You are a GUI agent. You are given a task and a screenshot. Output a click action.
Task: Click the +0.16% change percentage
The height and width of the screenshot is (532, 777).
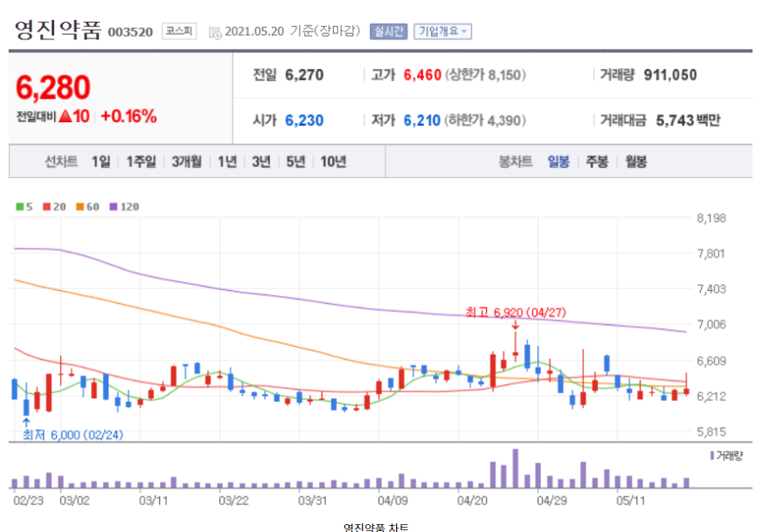point(128,116)
